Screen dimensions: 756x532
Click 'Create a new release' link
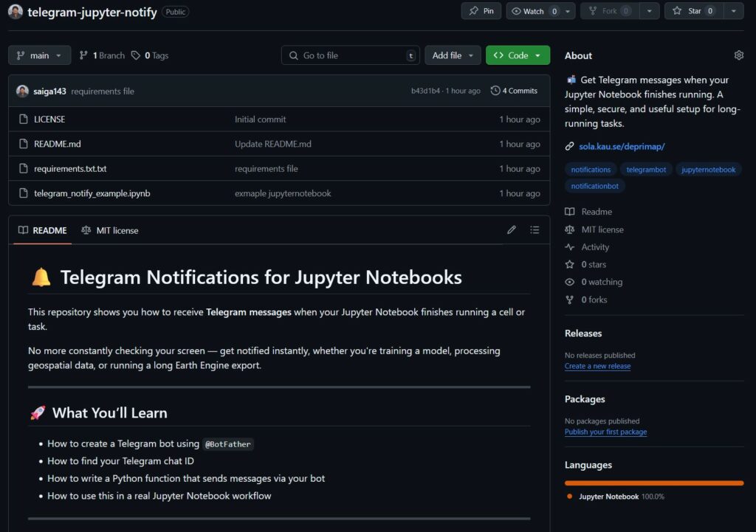(x=597, y=366)
